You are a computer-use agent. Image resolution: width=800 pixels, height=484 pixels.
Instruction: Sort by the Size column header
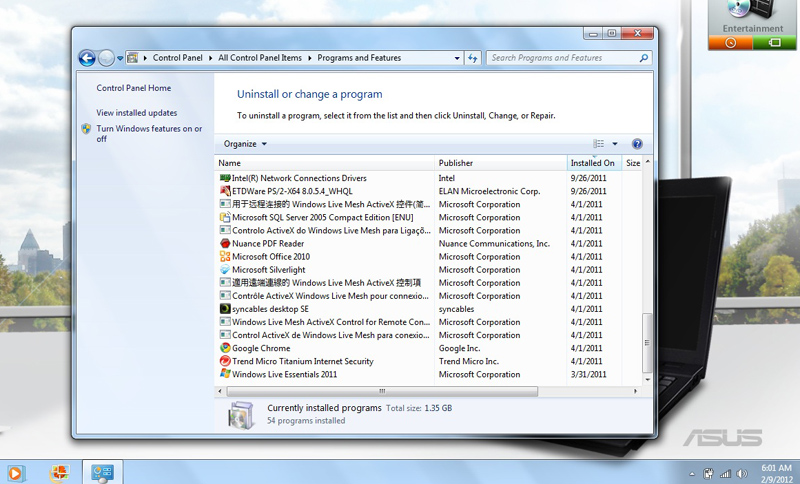[x=633, y=163]
